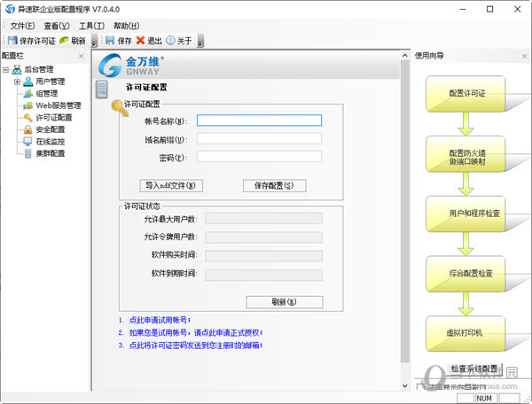Click link to apply for 正式授权

coord(195,333)
